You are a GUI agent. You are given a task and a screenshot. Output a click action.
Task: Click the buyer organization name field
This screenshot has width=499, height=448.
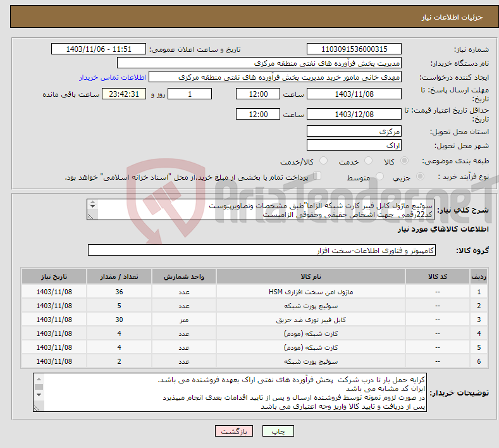coord(259,63)
